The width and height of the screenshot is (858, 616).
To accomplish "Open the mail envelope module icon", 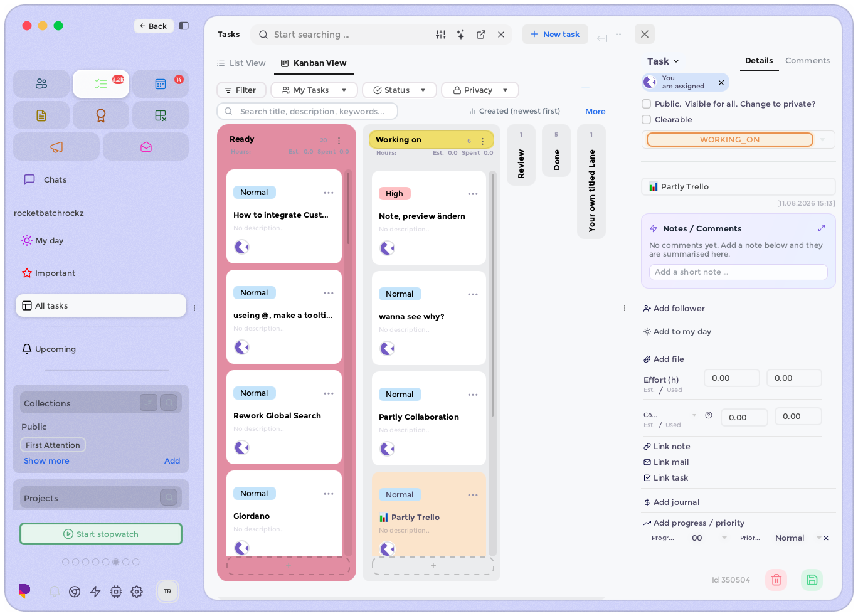I will pos(146,147).
